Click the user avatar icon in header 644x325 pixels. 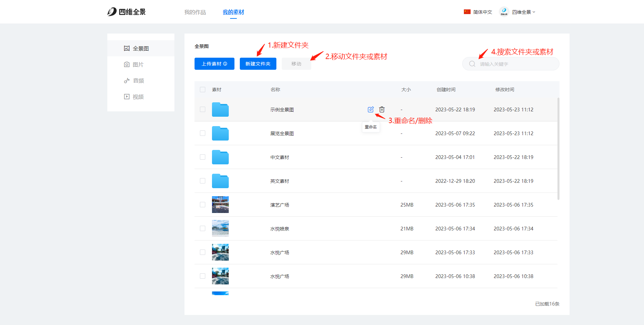coord(503,12)
